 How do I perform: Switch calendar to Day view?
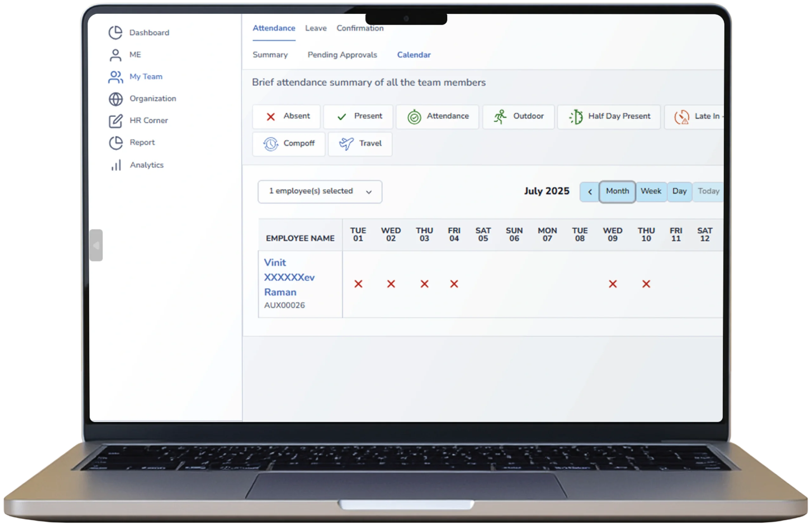(679, 191)
